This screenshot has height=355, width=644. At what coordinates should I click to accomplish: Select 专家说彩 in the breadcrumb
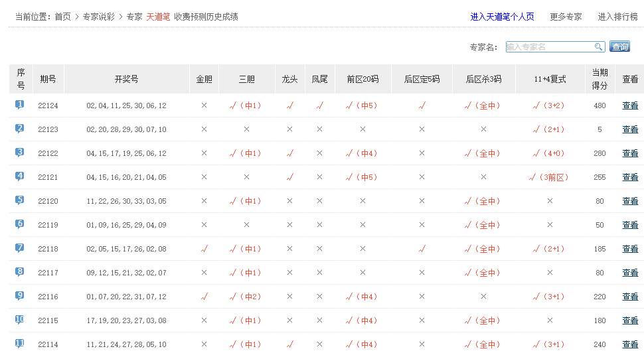98,17
